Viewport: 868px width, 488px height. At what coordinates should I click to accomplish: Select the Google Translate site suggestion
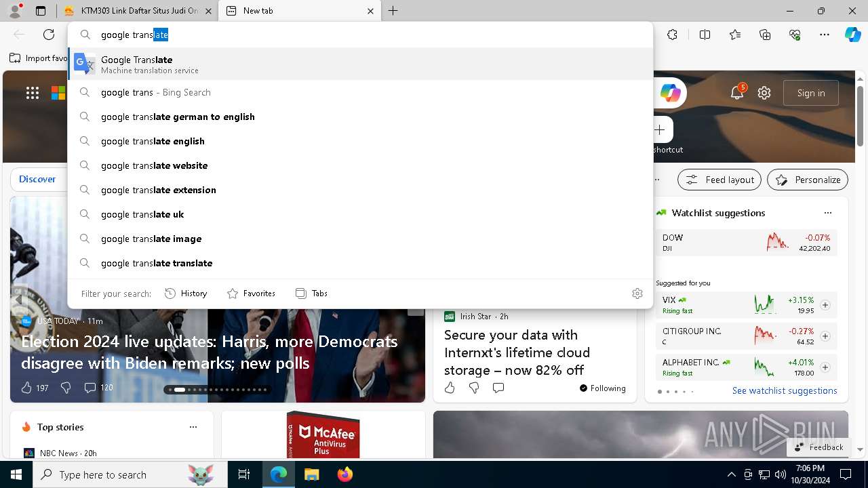[360, 64]
